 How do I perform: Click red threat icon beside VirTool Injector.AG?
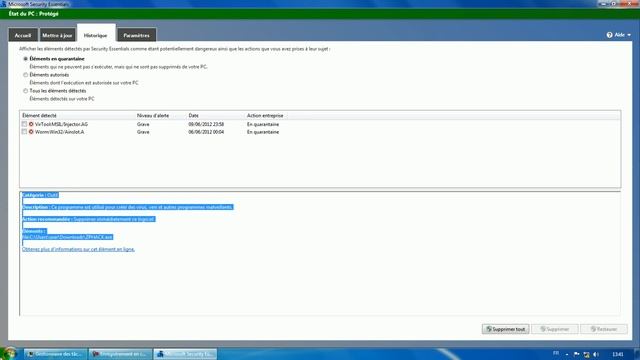click(x=31, y=124)
